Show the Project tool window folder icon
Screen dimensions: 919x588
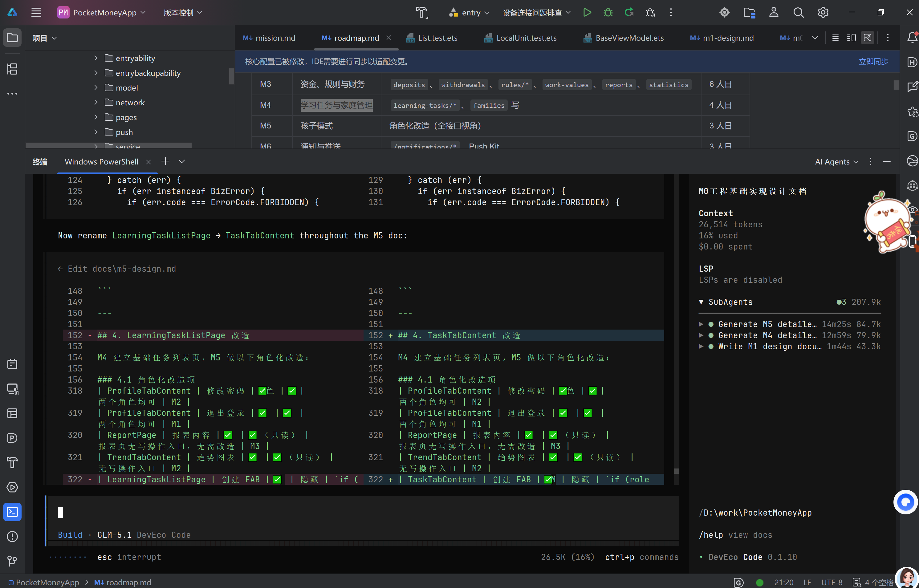click(12, 38)
